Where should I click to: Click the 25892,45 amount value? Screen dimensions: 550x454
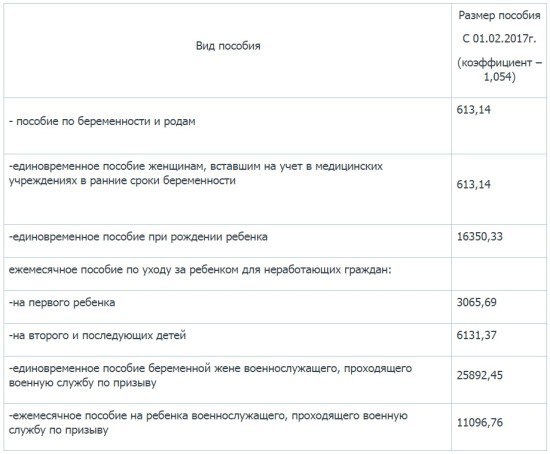click(479, 375)
